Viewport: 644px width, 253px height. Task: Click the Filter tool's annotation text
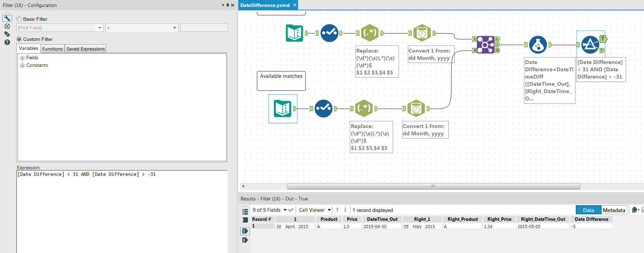click(x=601, y=70)
